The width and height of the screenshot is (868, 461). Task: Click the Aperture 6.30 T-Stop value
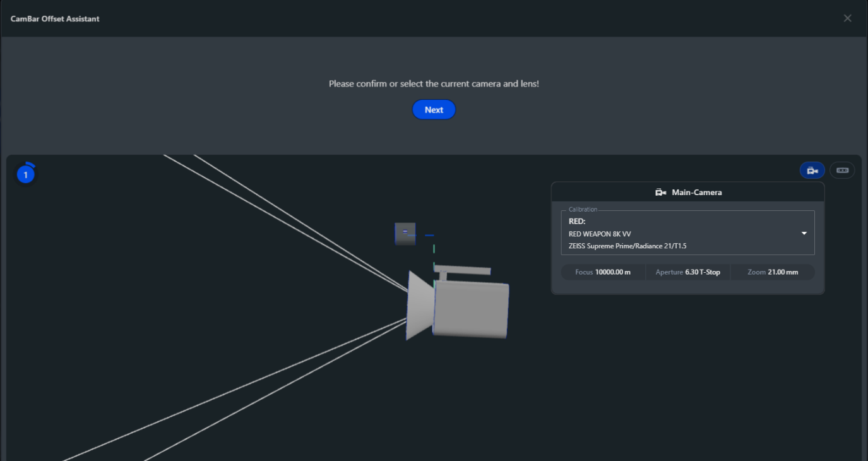click(688, 272)
